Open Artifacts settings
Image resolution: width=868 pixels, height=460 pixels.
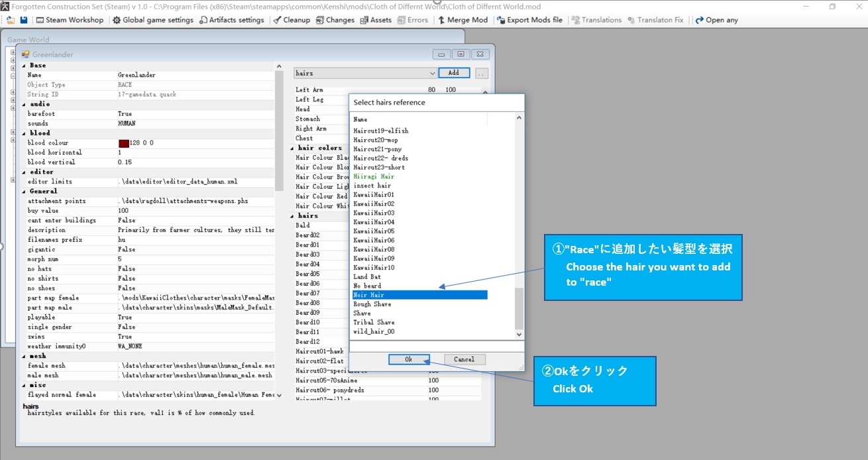(232, 20)
